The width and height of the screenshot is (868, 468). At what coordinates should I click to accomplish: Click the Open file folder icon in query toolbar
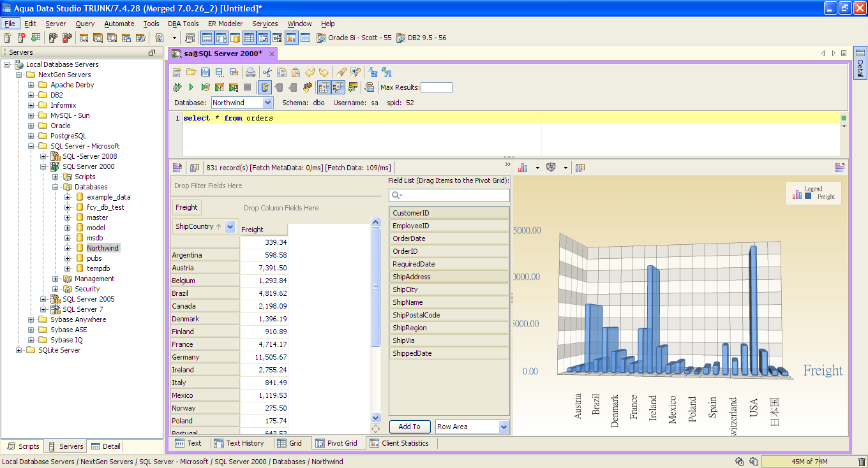191,72
